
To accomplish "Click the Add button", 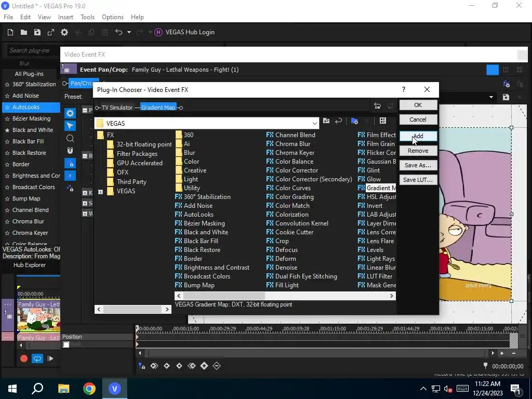I will 418,136.
